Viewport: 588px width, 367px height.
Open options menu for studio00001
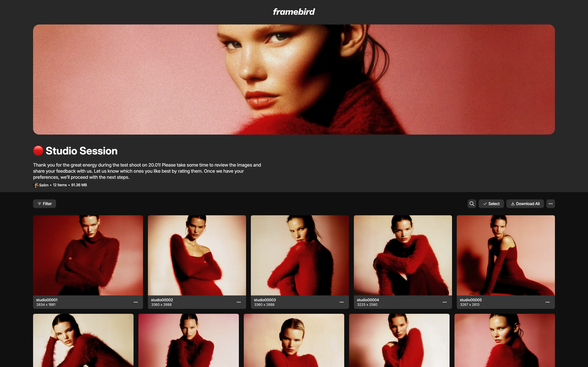click(x=136, y=302)
